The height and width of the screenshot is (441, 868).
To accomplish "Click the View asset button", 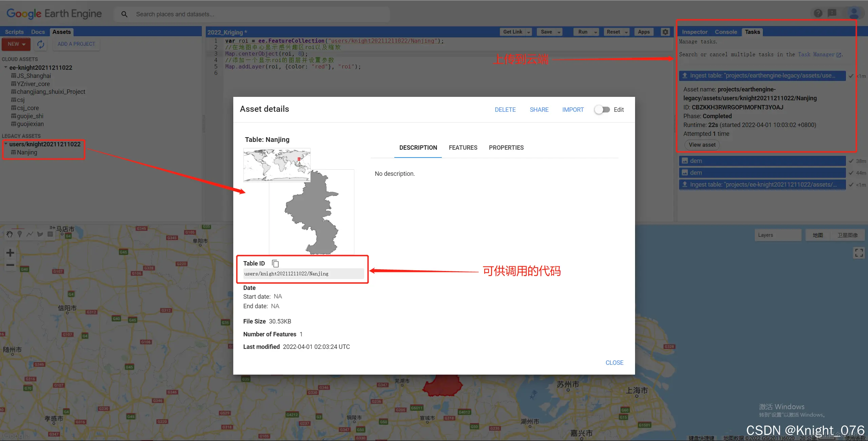I will pyautogui.click(x=702, y=145).
